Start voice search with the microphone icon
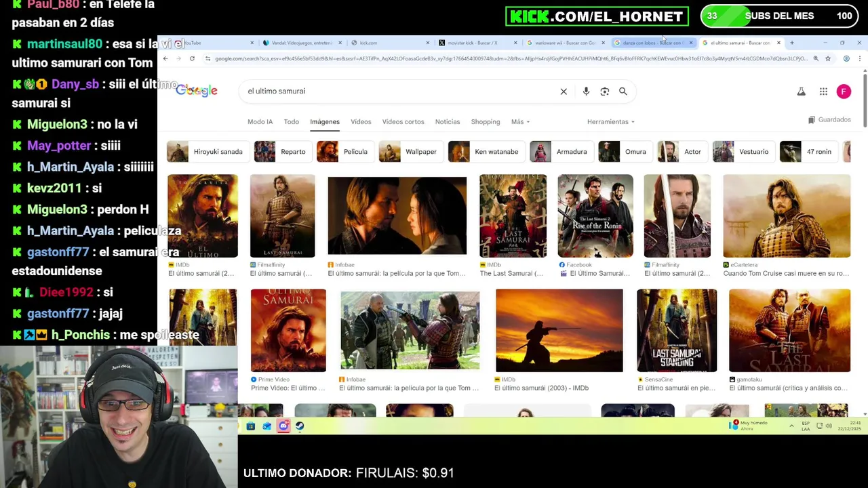The image size is (868, 488). click(586, 91)
